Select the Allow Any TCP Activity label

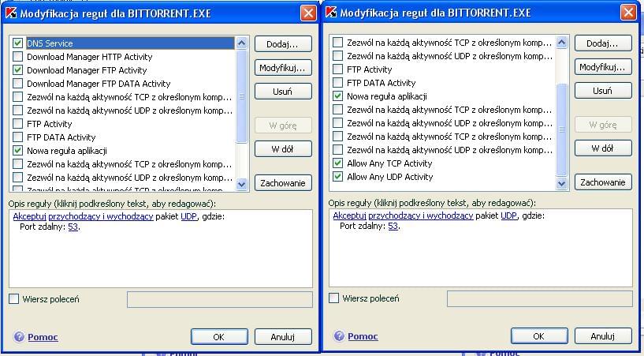coord(389,163)
